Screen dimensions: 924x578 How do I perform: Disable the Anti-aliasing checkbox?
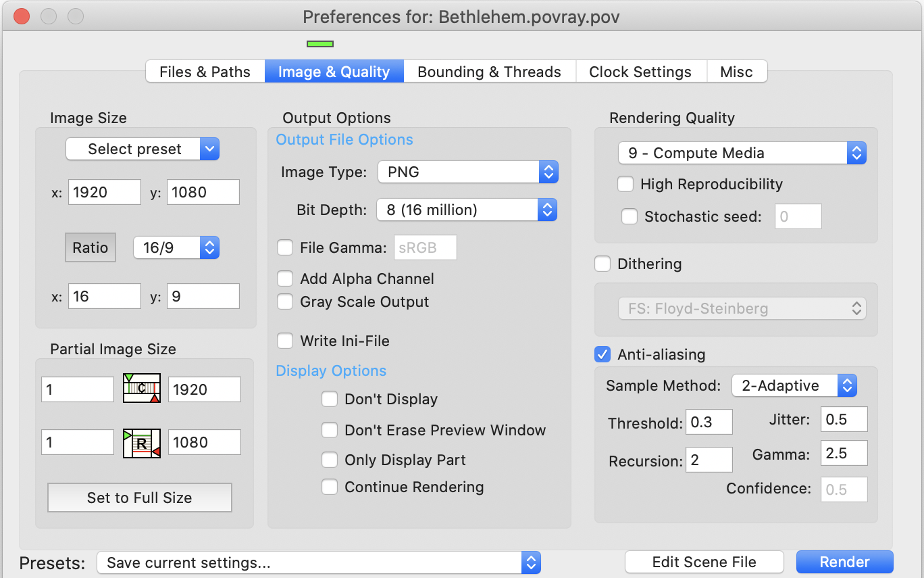(x=602, y=354)
